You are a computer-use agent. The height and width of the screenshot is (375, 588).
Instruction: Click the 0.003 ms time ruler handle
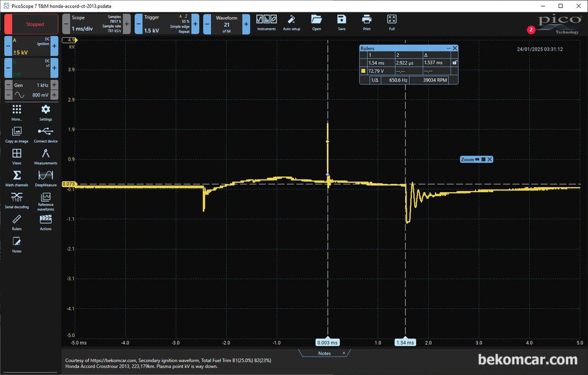click(x=327, y=343)
